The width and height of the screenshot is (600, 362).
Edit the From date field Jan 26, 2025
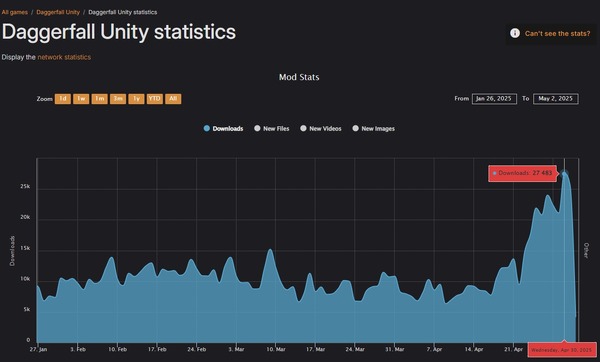(494, 99)
